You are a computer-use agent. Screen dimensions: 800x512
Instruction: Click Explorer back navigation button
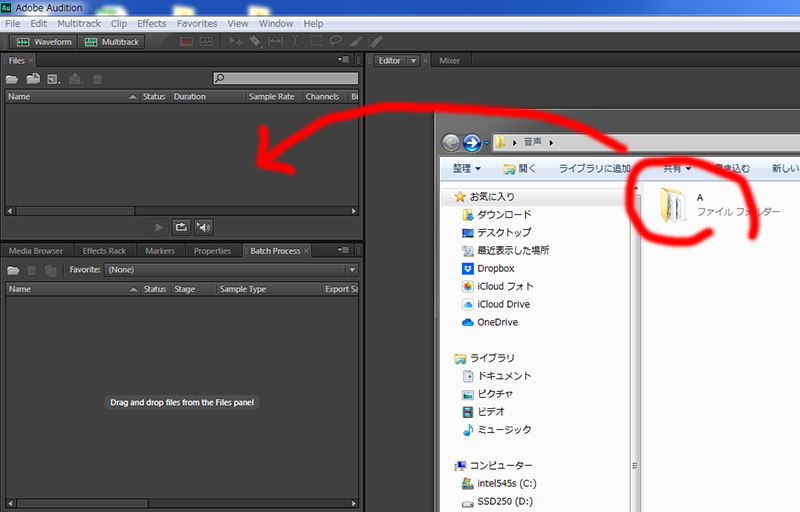[451, 143]
